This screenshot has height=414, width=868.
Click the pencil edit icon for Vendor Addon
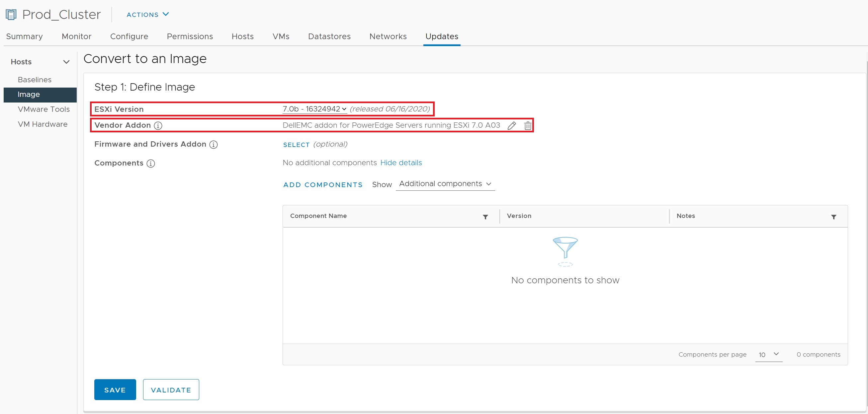tap(511, 125)
